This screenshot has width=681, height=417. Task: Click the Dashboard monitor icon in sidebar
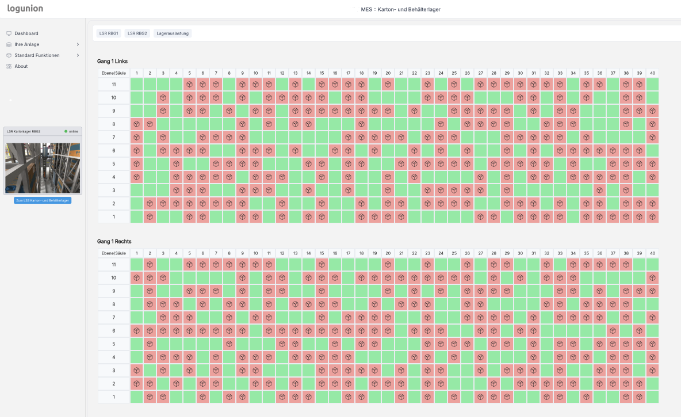tap(8, 33)
